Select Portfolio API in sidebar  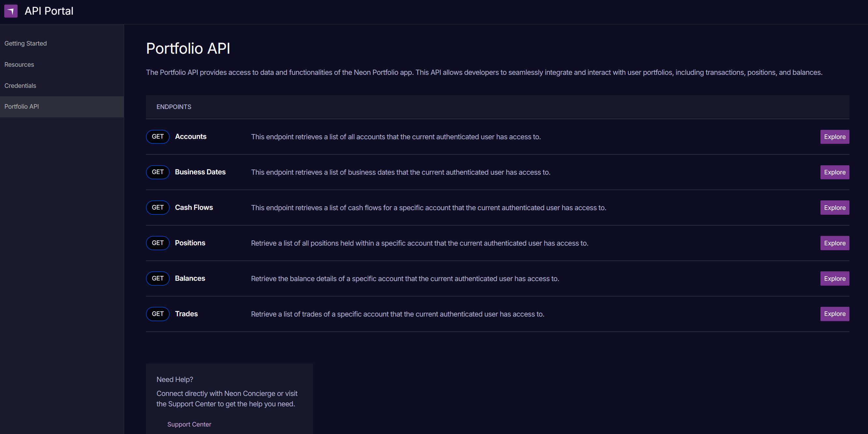(x=21, y=106)
